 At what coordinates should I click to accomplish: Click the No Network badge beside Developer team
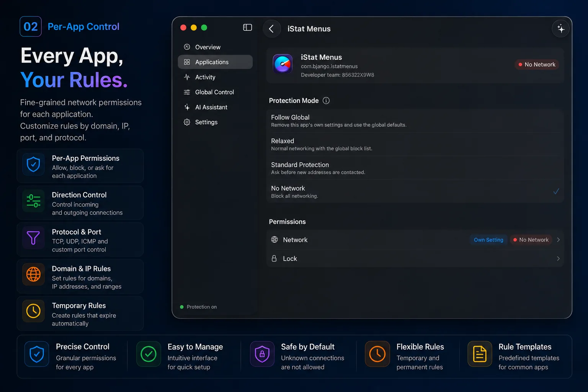click(x=537, y=65)
